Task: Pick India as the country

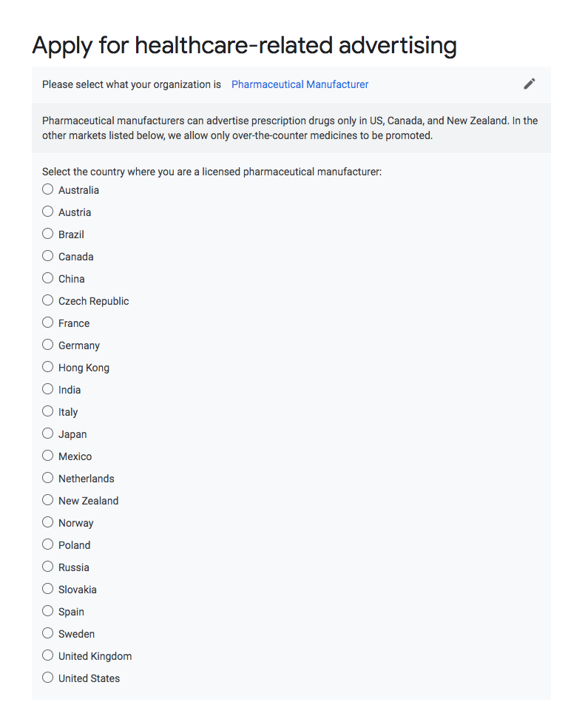Action: tap(48, 389)
